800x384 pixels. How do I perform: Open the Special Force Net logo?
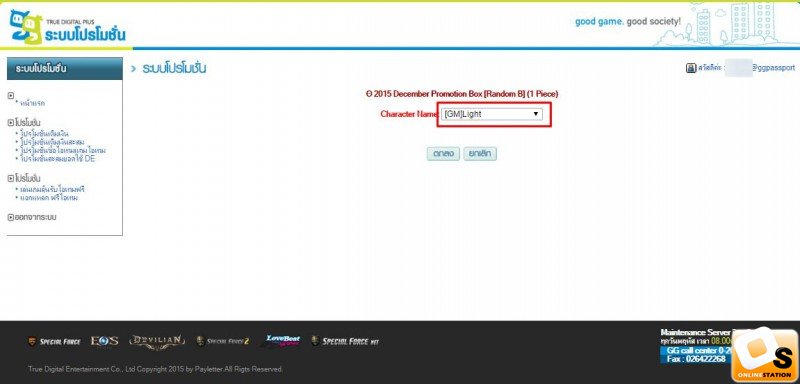(x=345, y=341)
